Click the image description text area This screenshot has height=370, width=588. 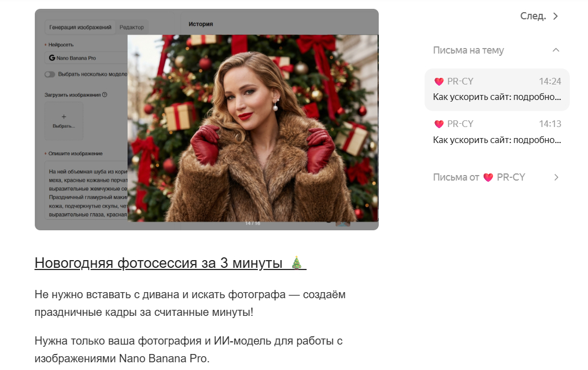click(x=87, y=191)
